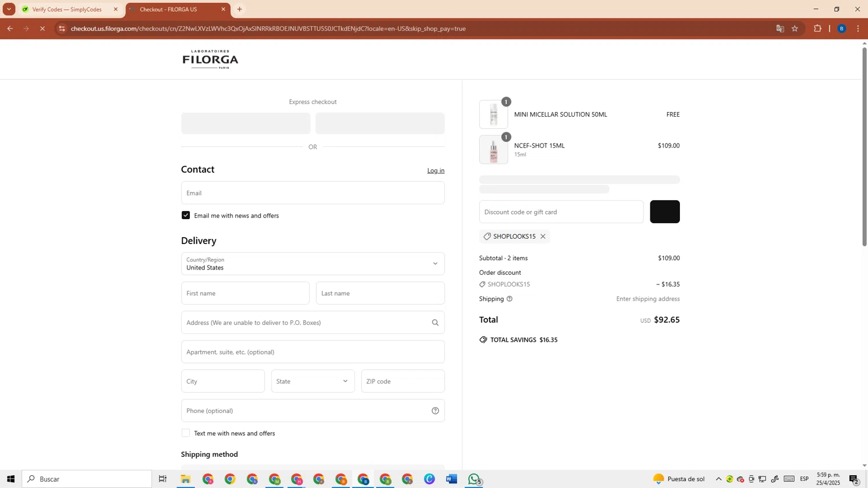Click the translate page icon

click(x=780, y=28)
